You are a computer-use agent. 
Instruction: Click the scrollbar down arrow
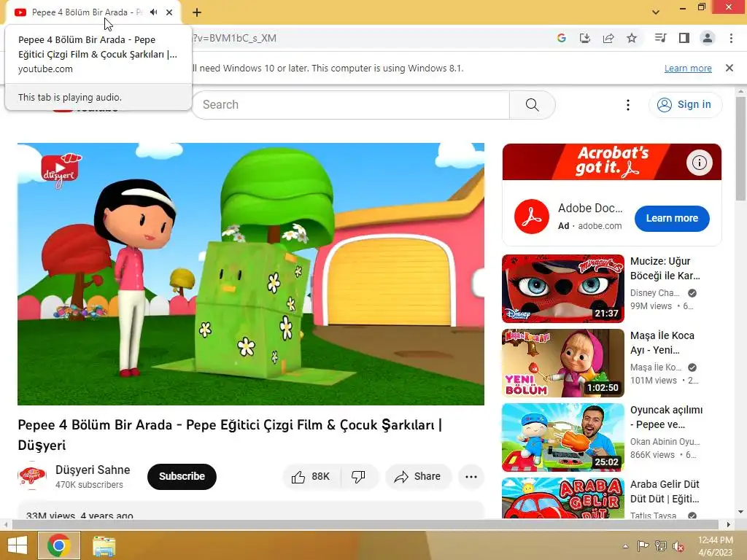pos(740,513)
